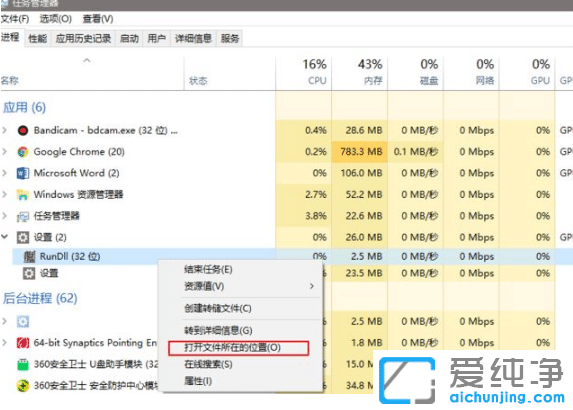Viewport: 573px width, 410px height.
Task: Click the sort arrow above 名称 column
Action: pyautogui.click(x=87, y=60)
